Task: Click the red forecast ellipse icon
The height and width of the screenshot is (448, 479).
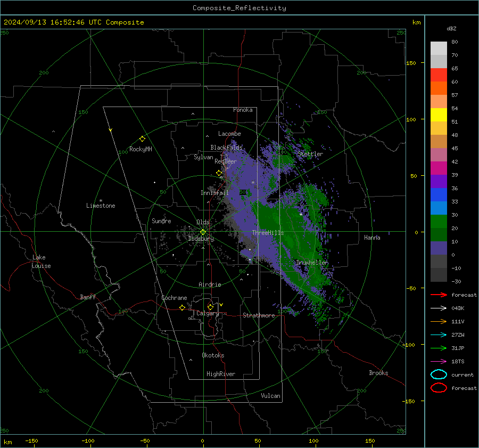Action: pyautogui.click(x=439, y=388)
